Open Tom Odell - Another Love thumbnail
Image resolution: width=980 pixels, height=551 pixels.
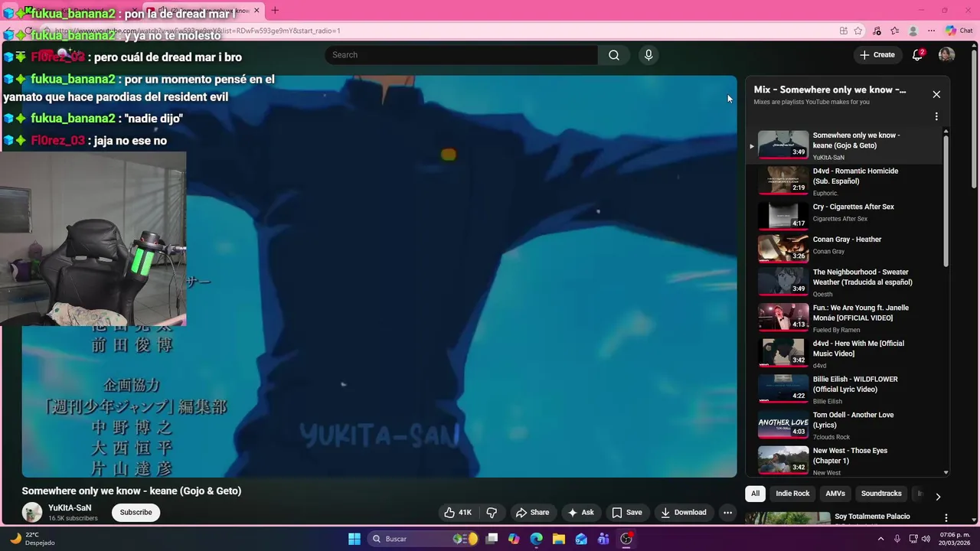783,425
